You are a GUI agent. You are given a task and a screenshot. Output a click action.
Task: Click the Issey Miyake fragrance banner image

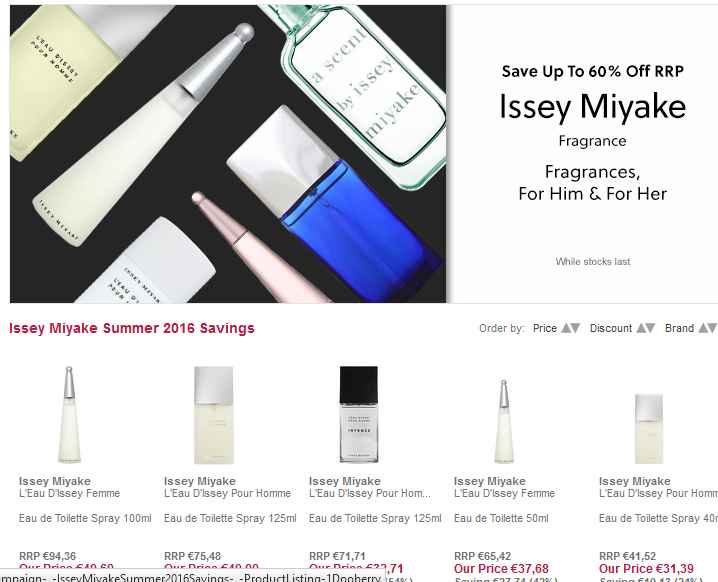click(x=228, y=154)
